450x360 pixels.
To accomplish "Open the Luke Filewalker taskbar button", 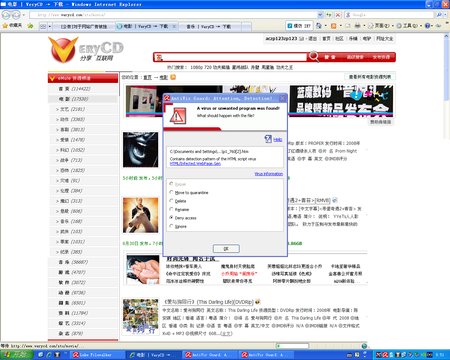I will coord(97,355).
